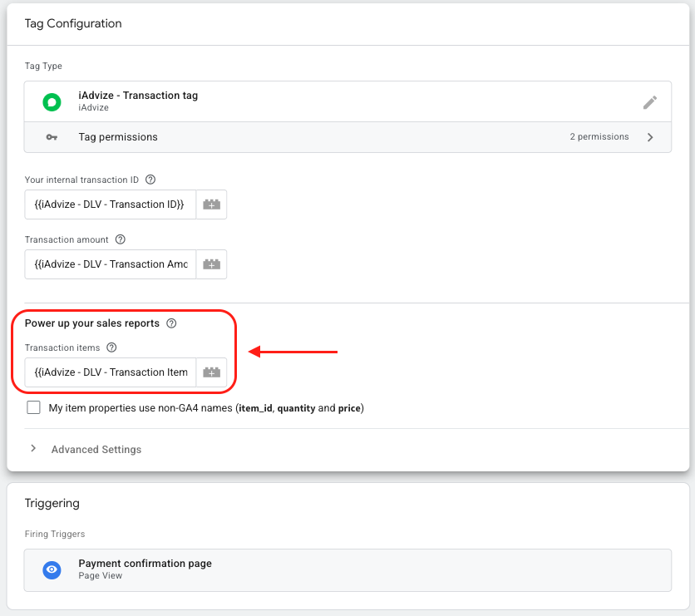The image size is (695, 616).
Task: Expand Tag permissions with right chevron
Action: 650,137
